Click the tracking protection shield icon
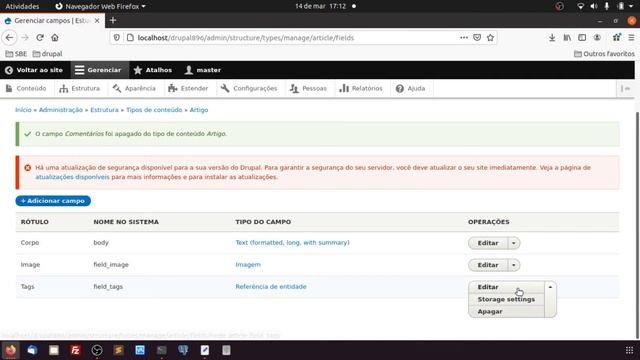 coord(117,38)
